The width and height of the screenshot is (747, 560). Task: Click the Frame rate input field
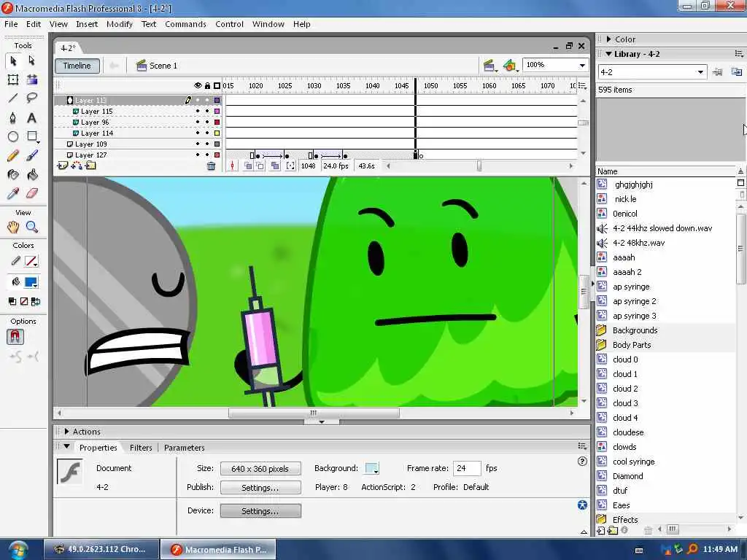467,469
